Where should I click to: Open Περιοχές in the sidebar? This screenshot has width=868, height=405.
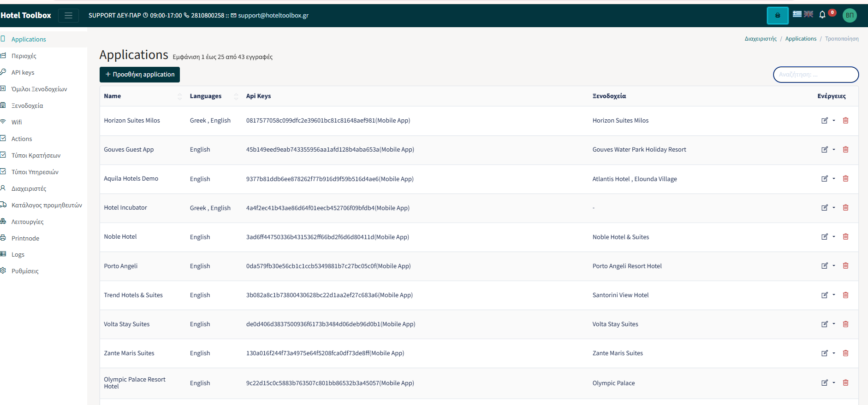pyautogui.click(x=24, y=56)
